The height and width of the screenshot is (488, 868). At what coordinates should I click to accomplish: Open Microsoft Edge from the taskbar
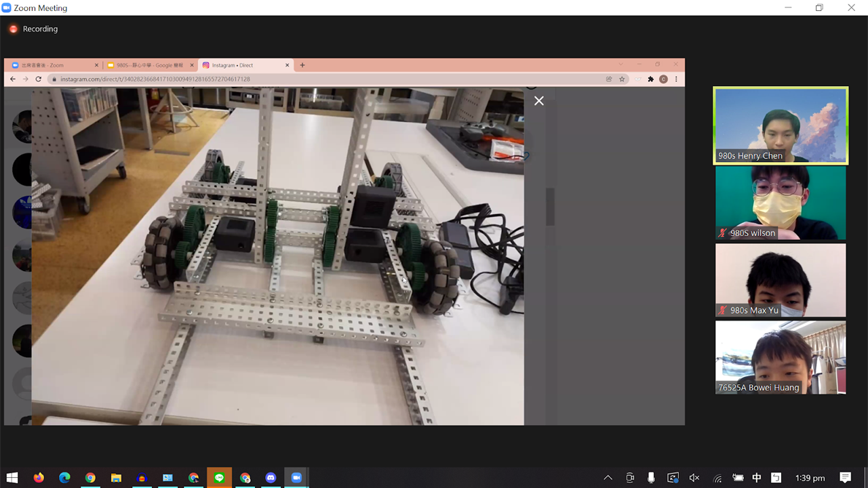[64, 478]
